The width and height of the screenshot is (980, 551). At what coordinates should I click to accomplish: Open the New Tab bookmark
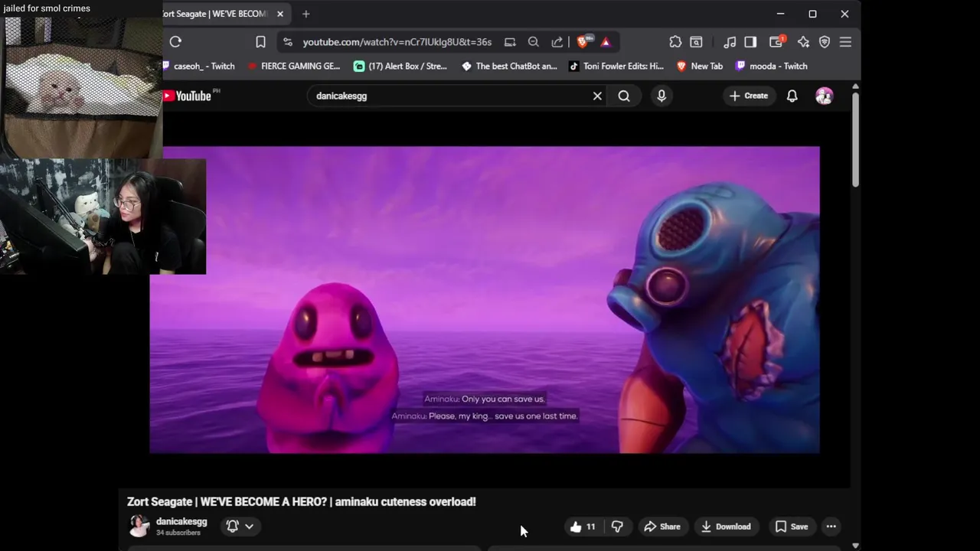click(700, 66)
